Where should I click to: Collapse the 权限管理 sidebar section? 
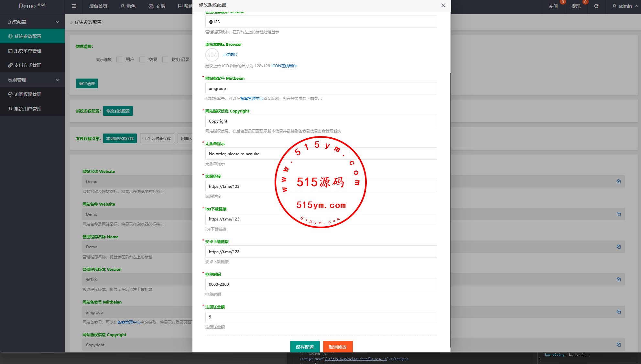(x=58, y=80)
